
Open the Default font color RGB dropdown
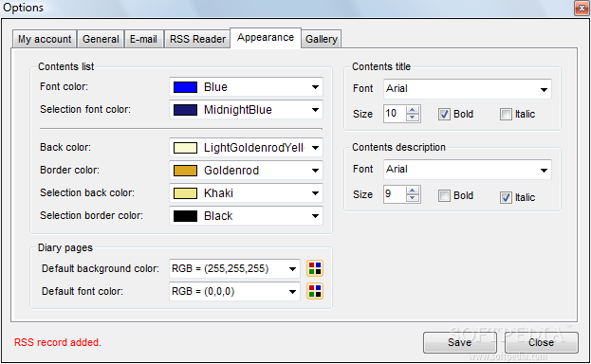coord(234,291)
